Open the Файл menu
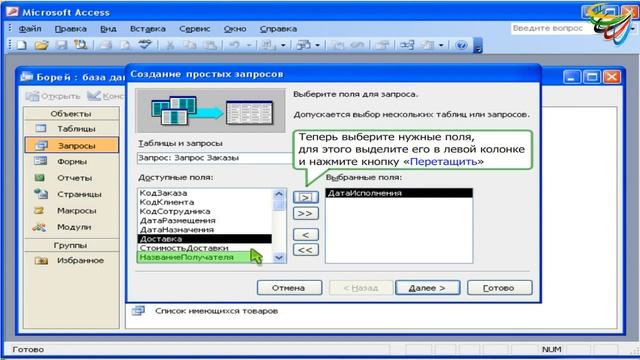The image size is (640, 360). click(x=30, y=29)
